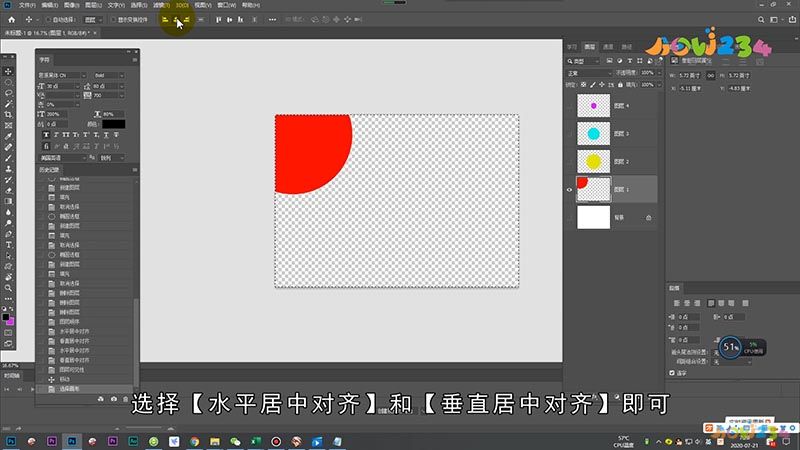
Task: Open the more align options (three dots)
Action: tap(272, 19)
